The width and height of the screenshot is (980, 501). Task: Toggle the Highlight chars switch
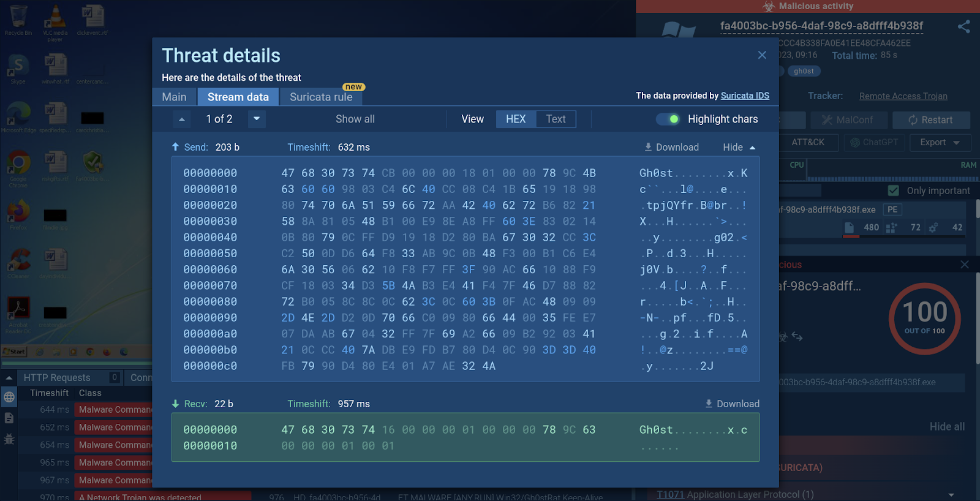[x=668, y=119]
